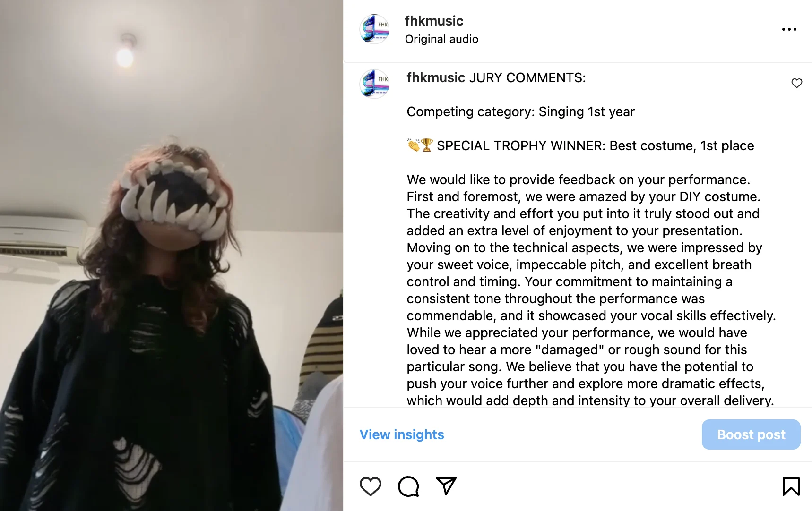Click the Boost post button

(751, 434)
